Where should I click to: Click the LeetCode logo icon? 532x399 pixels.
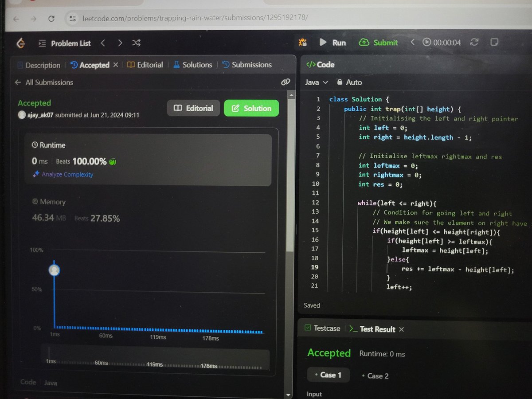coord(20,43)
